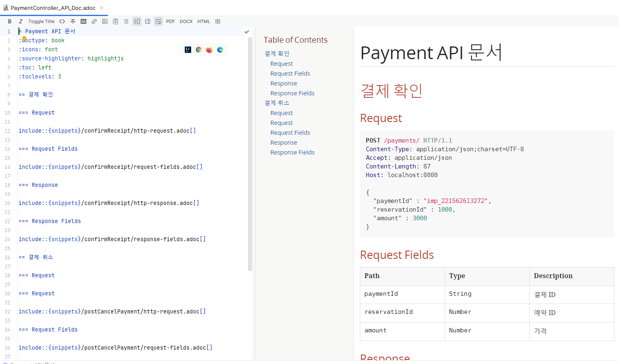Place cursor on ':doctype: book' line
The image size is (619, 364).
coord(42,40)
